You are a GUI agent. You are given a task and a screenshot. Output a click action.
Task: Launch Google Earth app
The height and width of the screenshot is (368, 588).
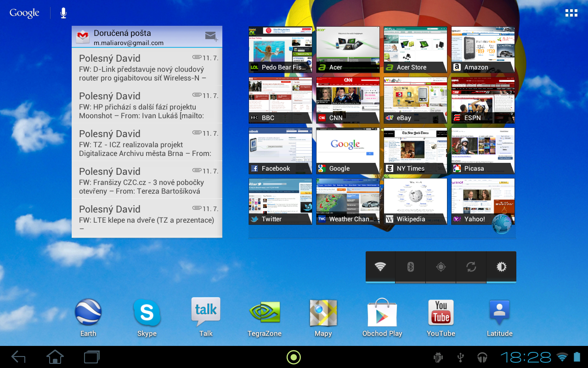coord(88,312)
